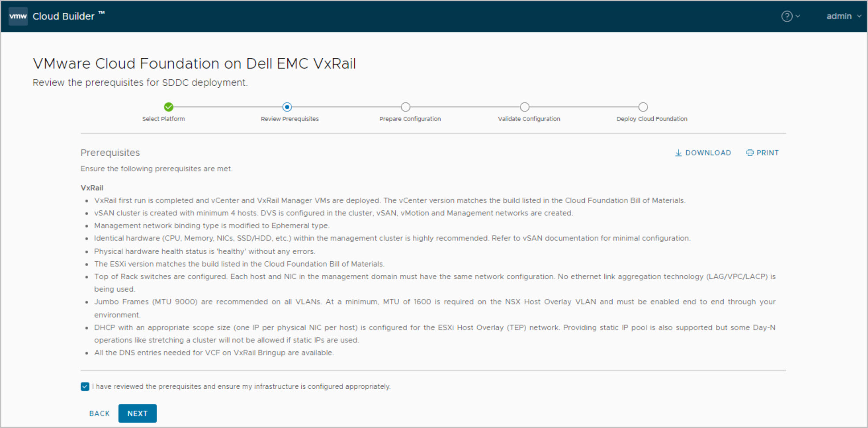Click the Prerequisites section heading
Image resolution: width=868 pixels, height=428 pixels.
coord(110,153)
